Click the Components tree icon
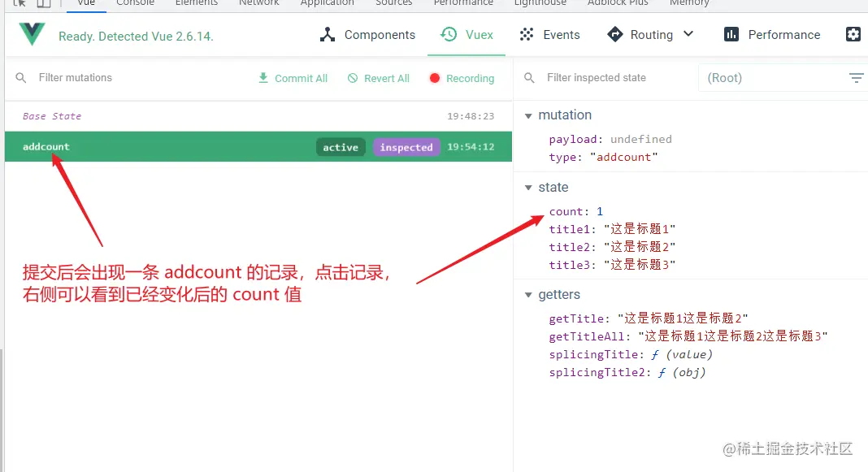This screenshot has width=868, height=472. [x=328, y=35]
